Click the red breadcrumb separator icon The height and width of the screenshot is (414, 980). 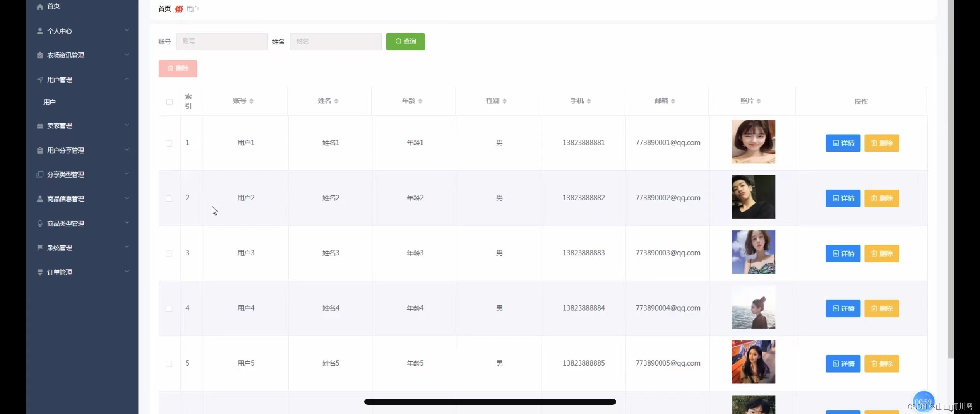point(179,9)
